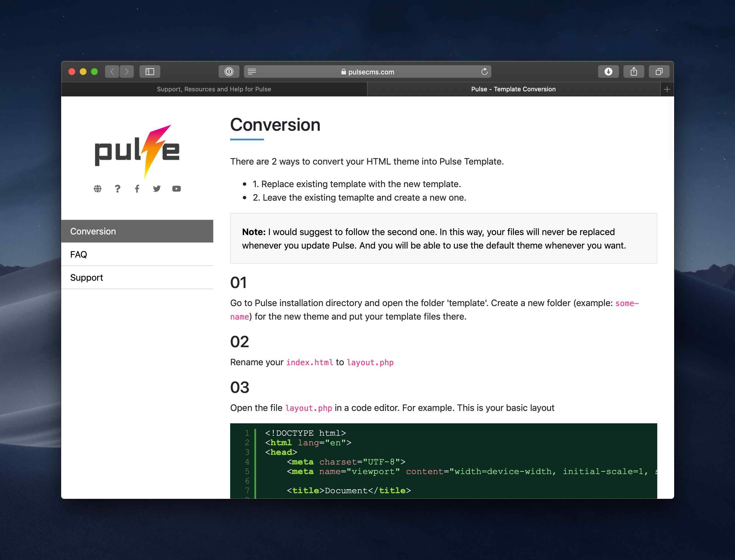Open new browser tab with plus button
The height and width of the screenshot is (560, 735).
click(667, 89)
